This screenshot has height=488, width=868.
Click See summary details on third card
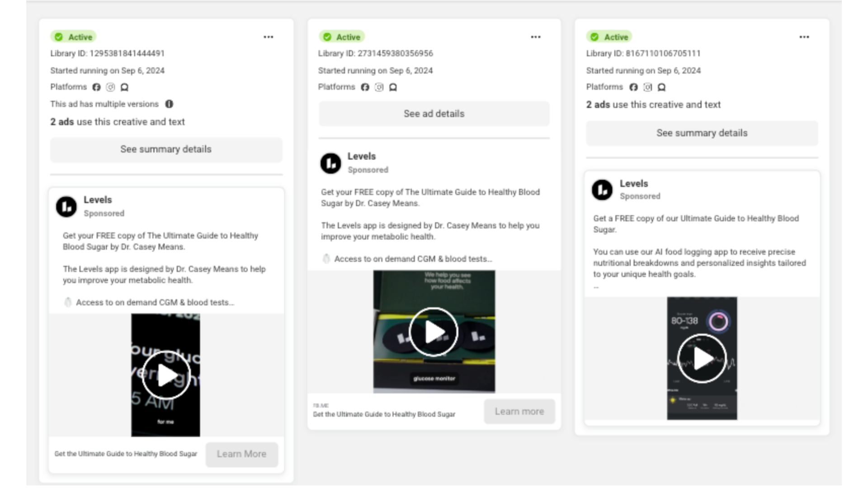click(x=702, y=133)
